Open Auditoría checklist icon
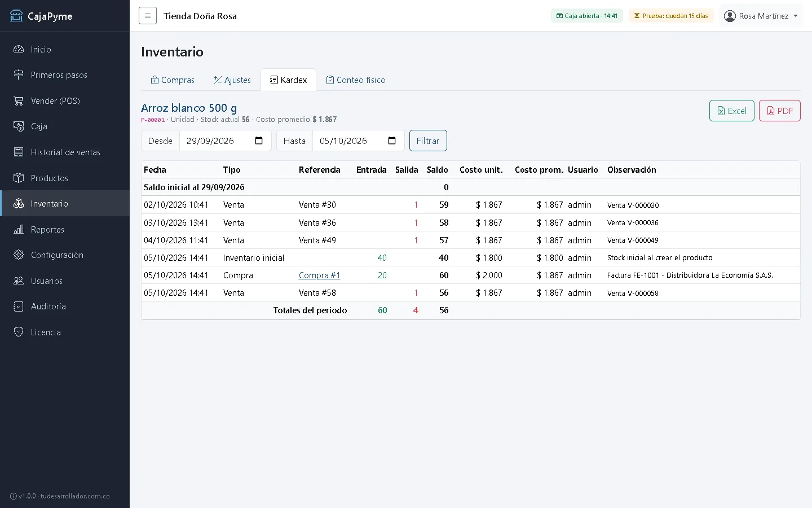The image size is (812, 508). (x=19, y=306)
